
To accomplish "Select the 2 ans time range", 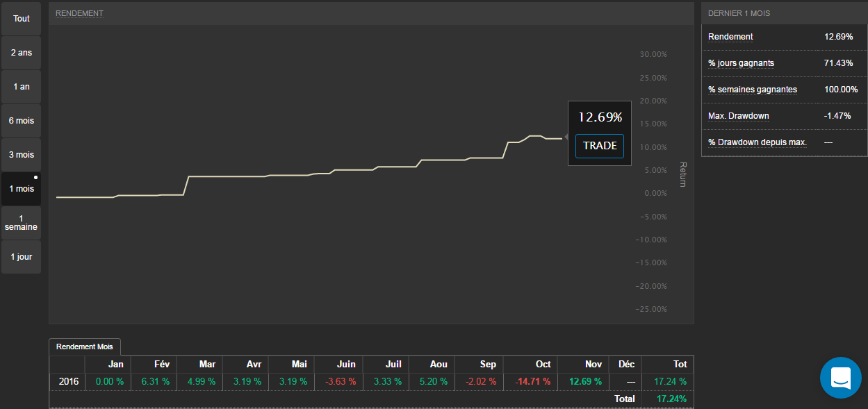I will click(x=22, y=53).
